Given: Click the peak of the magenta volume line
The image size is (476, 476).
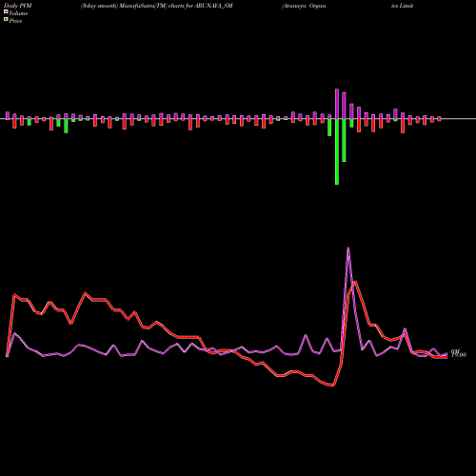Looking at the screenshot, I should (348, 248).
